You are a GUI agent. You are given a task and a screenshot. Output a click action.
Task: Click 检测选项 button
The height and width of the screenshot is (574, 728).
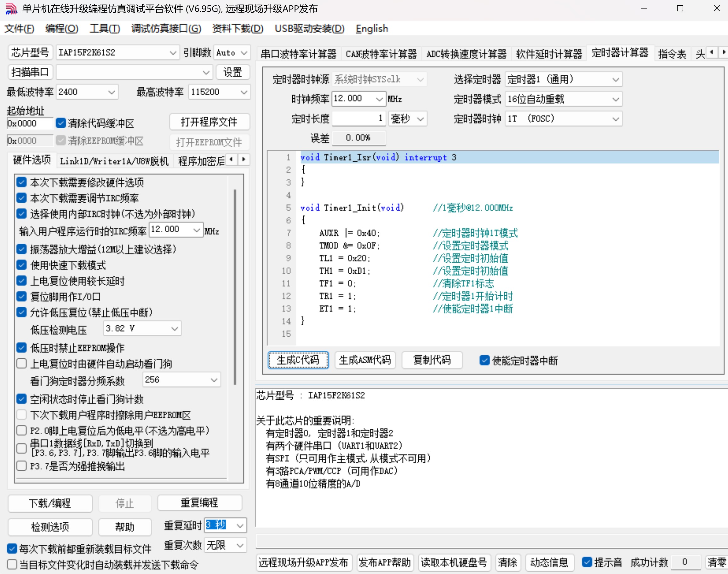50,527
